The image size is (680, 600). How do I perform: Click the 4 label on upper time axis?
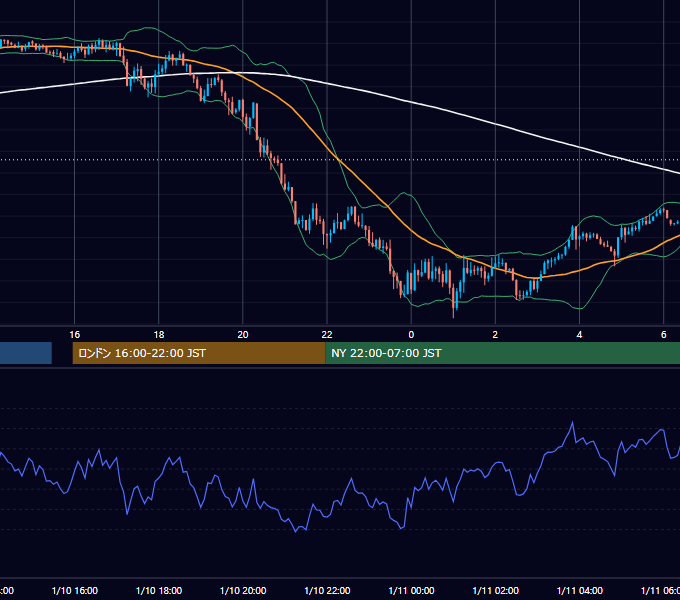click(579, 335)
